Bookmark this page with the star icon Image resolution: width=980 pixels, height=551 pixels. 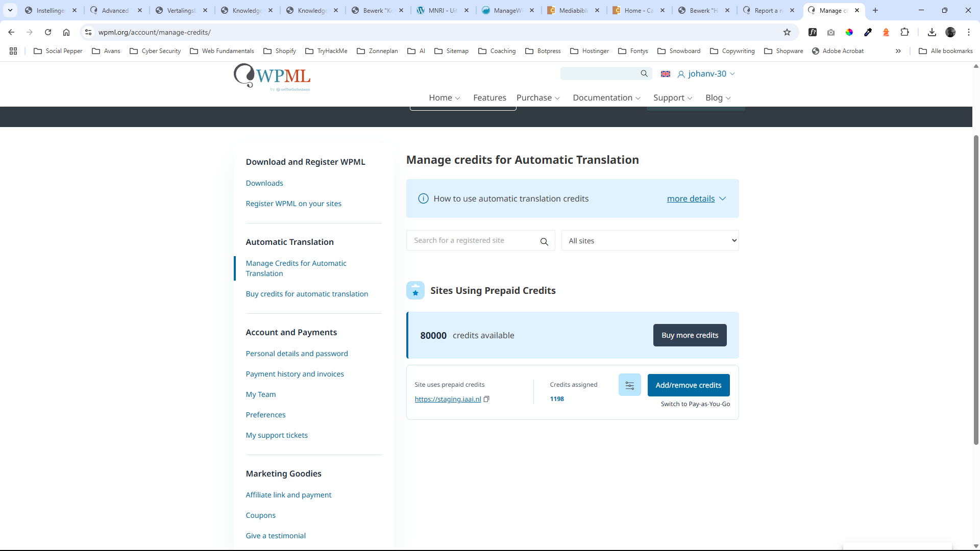tap(787, 32)
